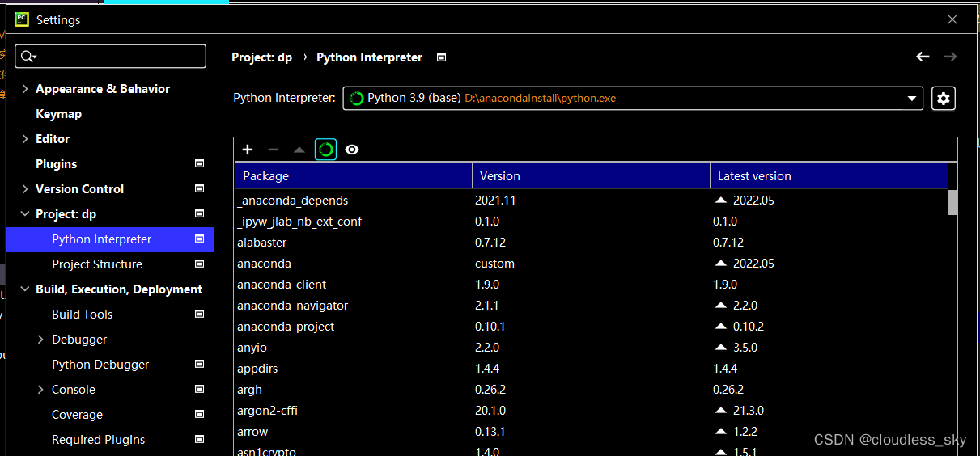980x456 pixels.
Task: Select the appdirs package row
Action: point(591,369)
